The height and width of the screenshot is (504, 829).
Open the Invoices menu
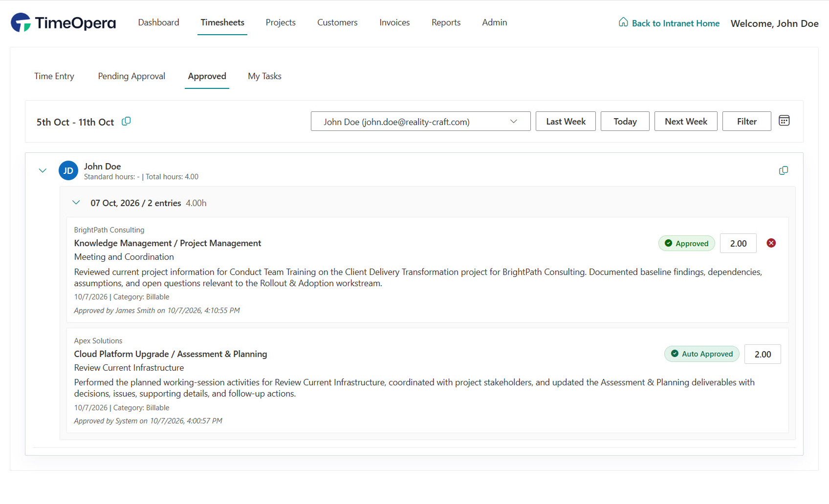click(394, 22)
